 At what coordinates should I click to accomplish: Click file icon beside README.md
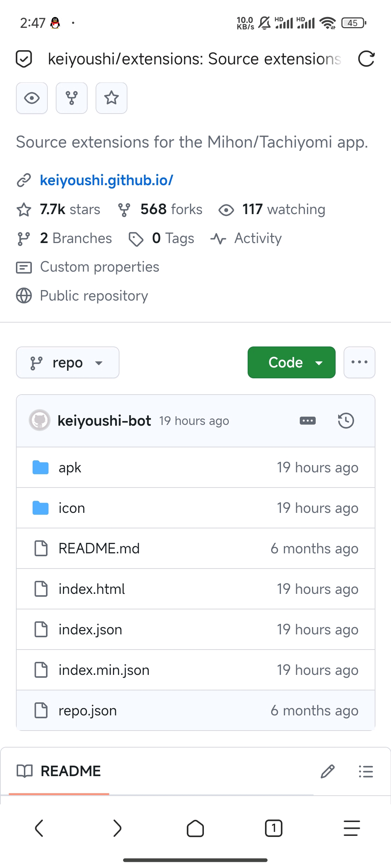(x=41, y=548)
